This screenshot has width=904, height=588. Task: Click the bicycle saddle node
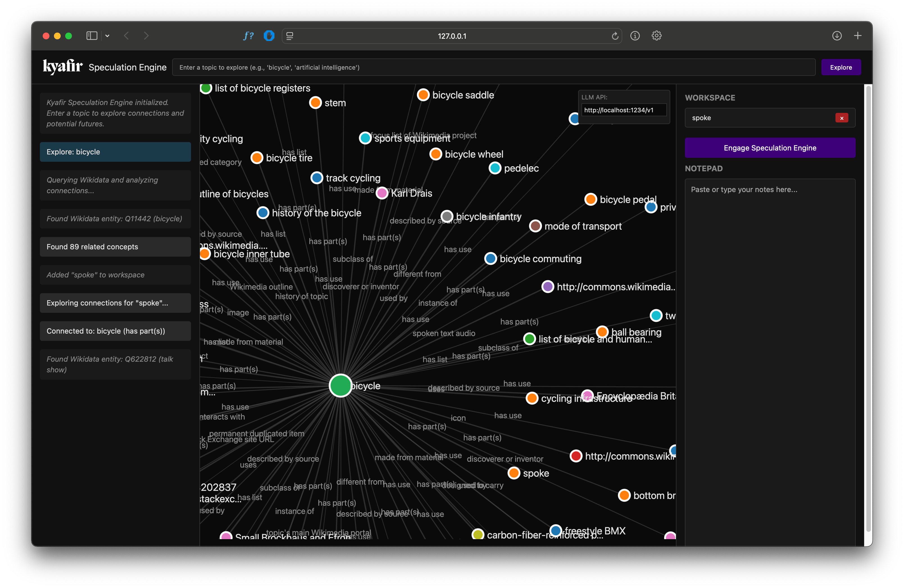pos(423,95)
